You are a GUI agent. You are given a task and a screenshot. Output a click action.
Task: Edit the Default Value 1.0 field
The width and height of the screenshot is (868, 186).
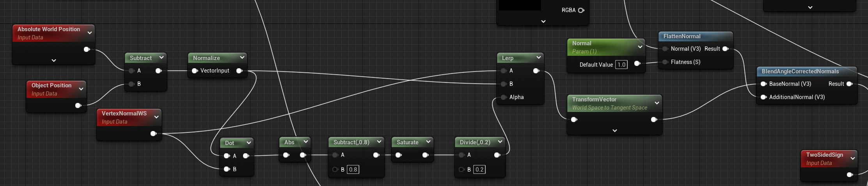621,64
